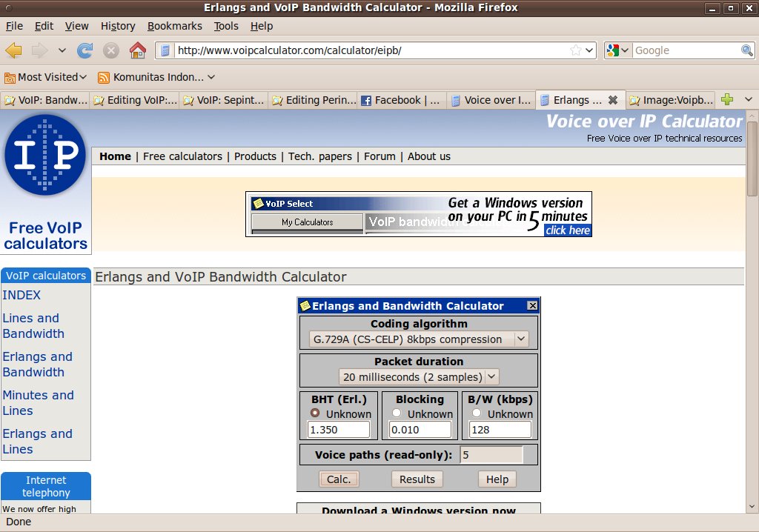The image size is (759, 532).
Task: Open Erlangs and Lines sidebar link
Action: 37,441
